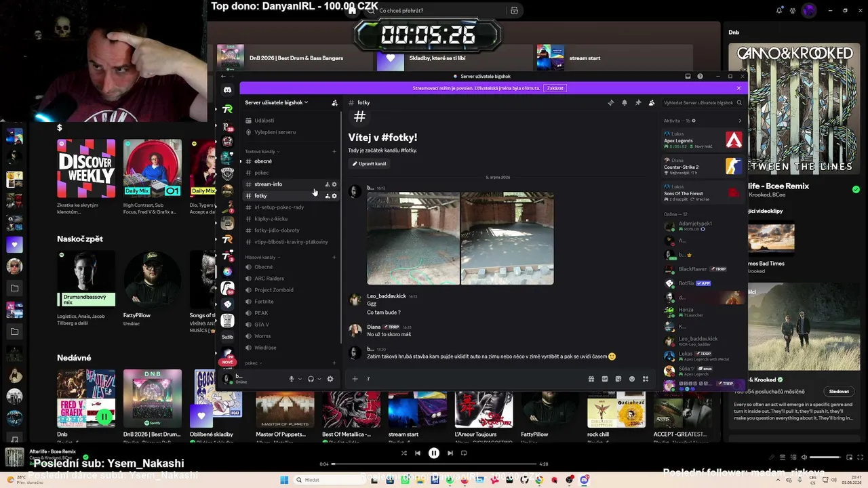This screenshot has height=488, width=868.
Task: Open Discord user settings gear
Action: coord(330,379)
